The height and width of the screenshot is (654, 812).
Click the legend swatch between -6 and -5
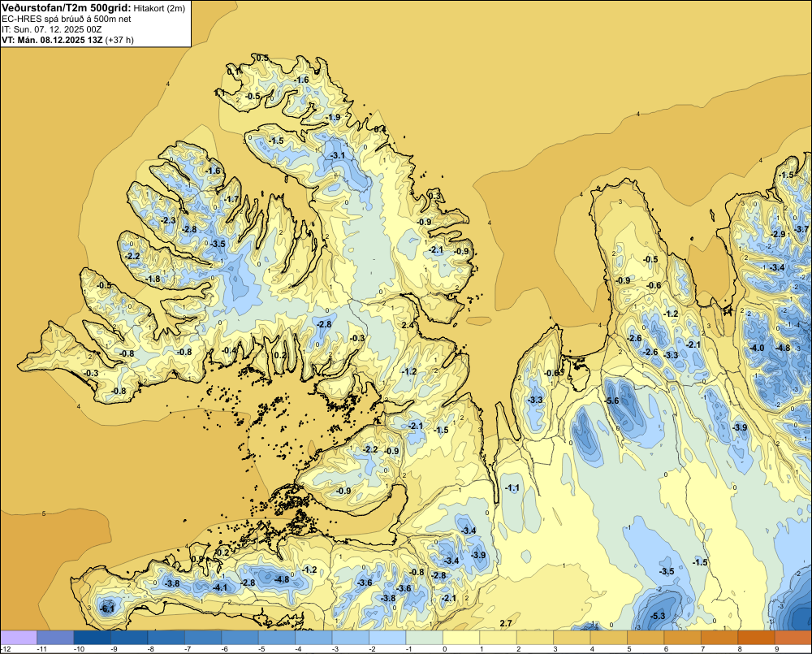point(240,637)
